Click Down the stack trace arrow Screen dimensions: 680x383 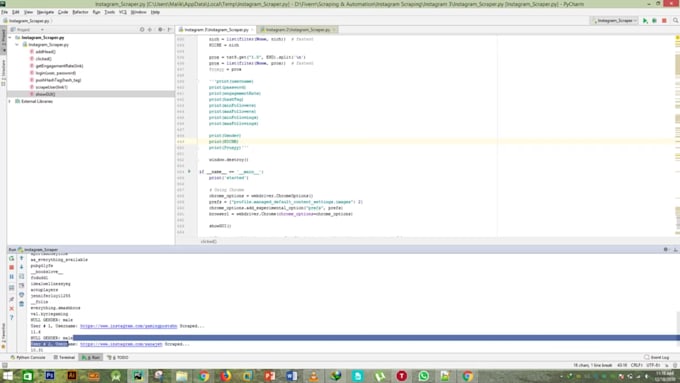coord(21,267)
